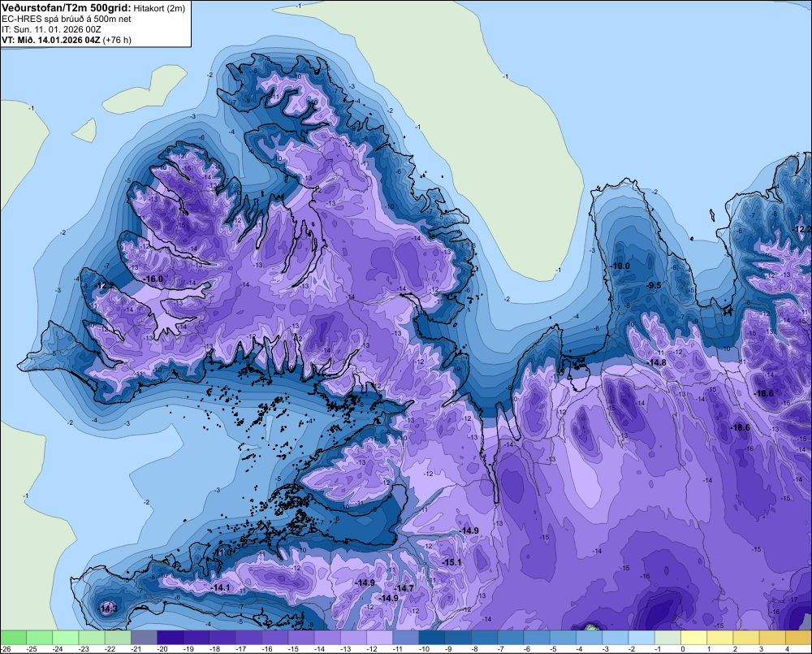Pick the legend swatch labeled 0
812x654 pixels.
click(x=693, y=637)
